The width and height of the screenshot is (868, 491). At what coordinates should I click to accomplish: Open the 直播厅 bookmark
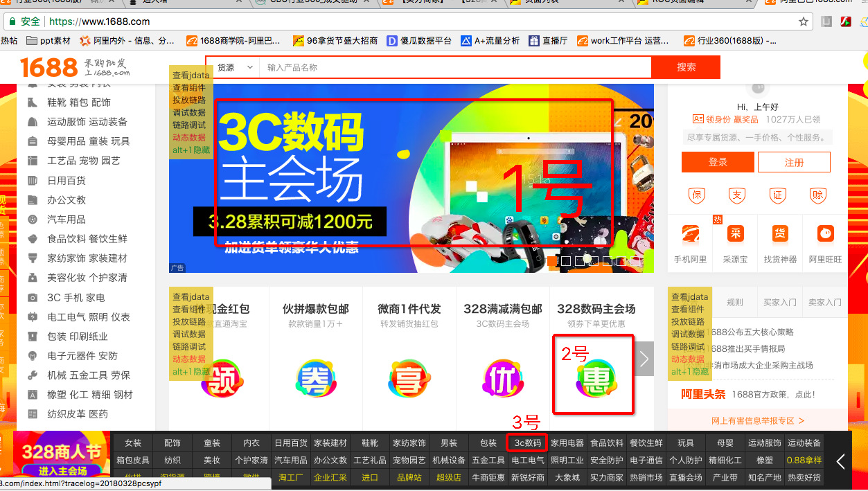pos(547,41)
